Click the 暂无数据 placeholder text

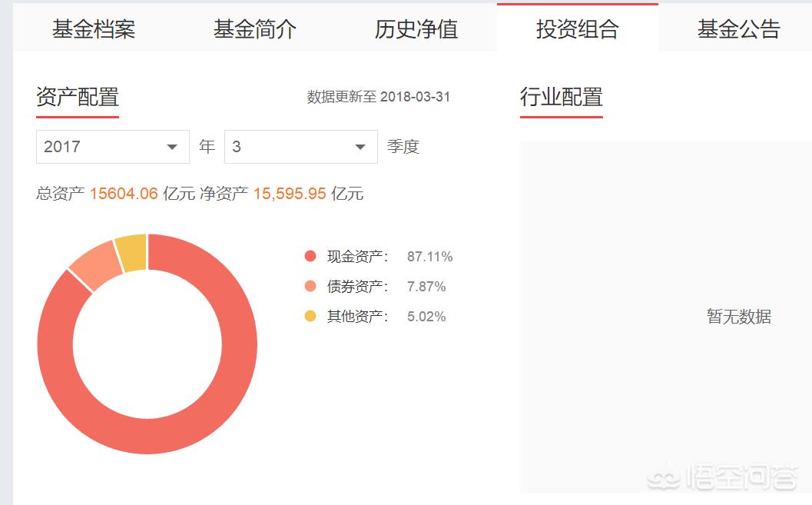coord(739,317)
